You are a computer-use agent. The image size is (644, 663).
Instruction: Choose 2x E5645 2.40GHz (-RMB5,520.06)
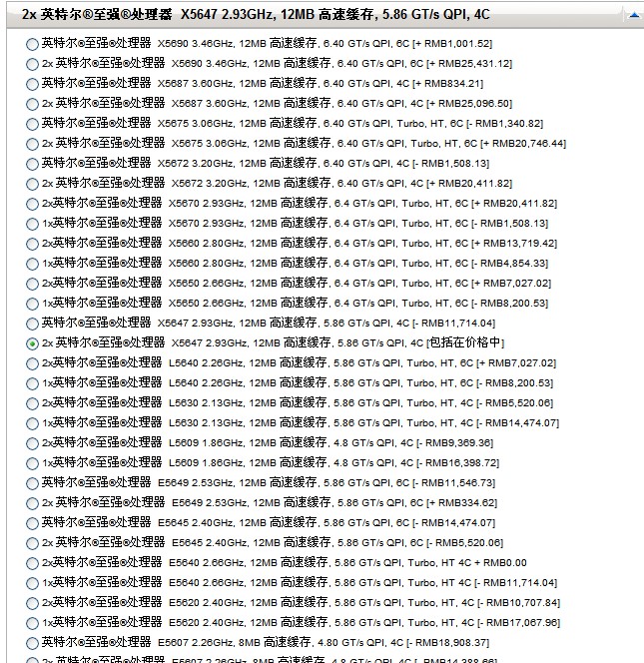[32, 543]
